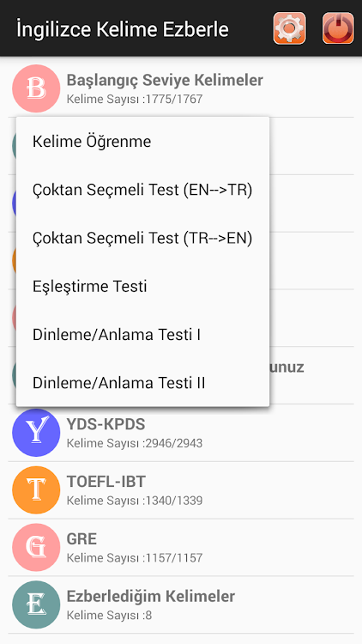Viewport: 362px width, 644px height.
Task: Choose Çoktan Seçmeli Test (EN-->TR)
Action: pyautogui.click(x=143, y=190)
